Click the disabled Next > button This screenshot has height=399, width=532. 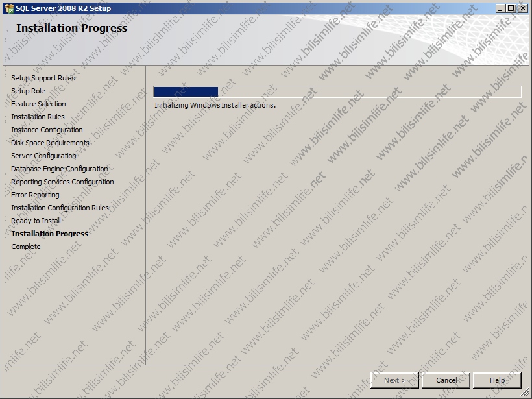point(394,380)
